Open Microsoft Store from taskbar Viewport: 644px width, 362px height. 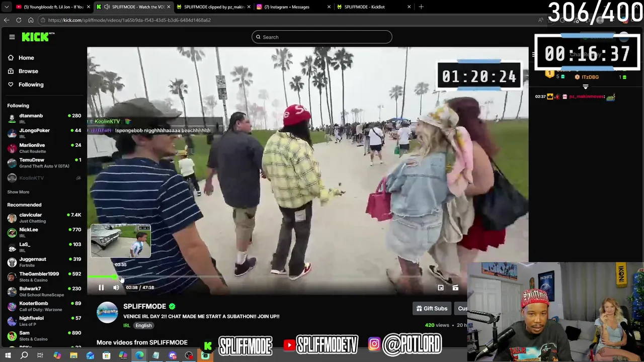click(107, 355)
